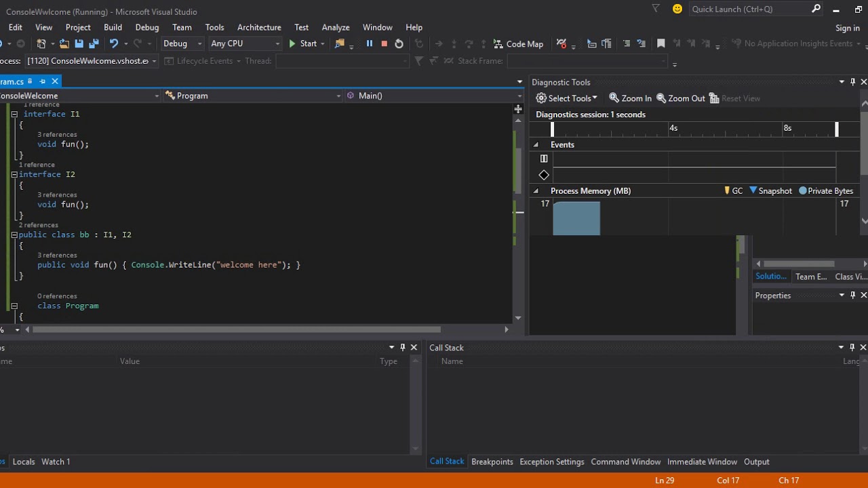The image size is (868, 488).
Task: Open the Architecture menu
Action: [259, 27]
